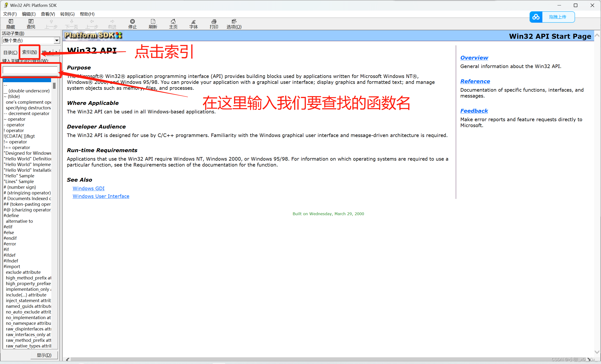601x364 pixels.
Task: Select index entry "exclude attribute"
Action: coord(23,272)
